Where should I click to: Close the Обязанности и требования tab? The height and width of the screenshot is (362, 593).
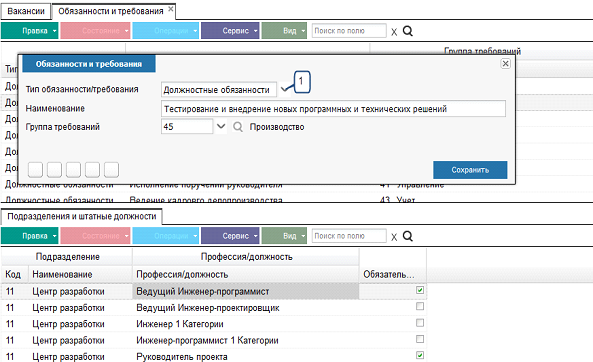171,9
